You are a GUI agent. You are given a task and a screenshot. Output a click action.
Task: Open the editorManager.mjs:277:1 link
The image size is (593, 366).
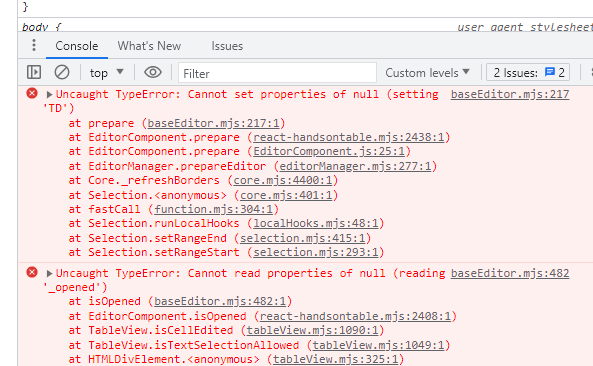point(355,166)
